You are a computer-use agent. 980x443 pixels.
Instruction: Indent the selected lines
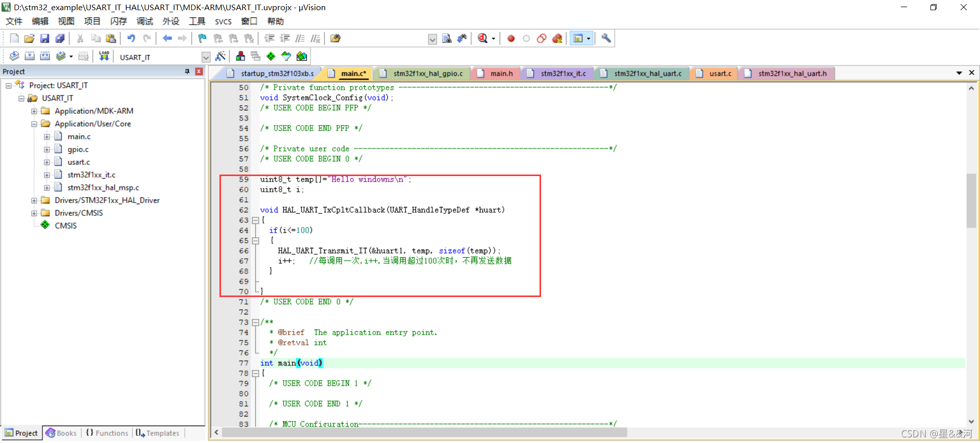269,38
